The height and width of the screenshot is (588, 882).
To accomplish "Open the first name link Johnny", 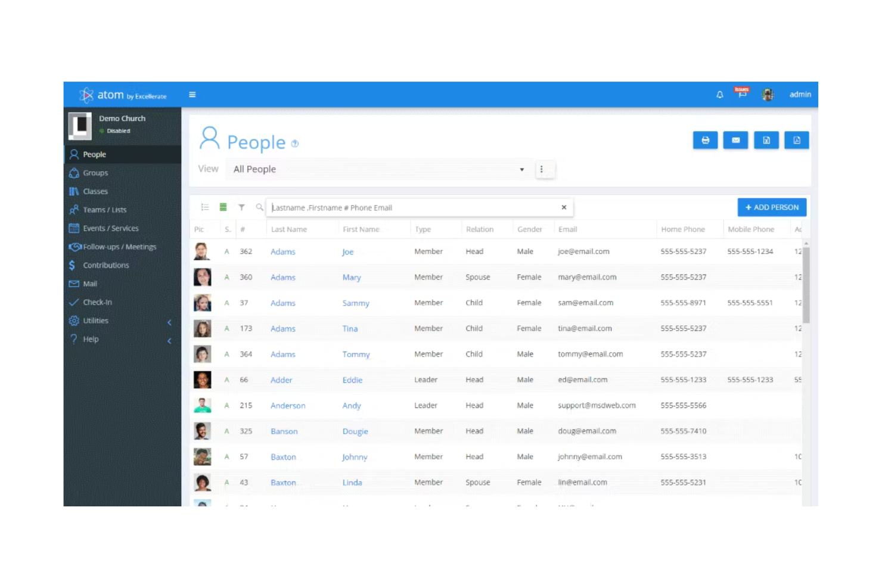I will click(355, 457).
